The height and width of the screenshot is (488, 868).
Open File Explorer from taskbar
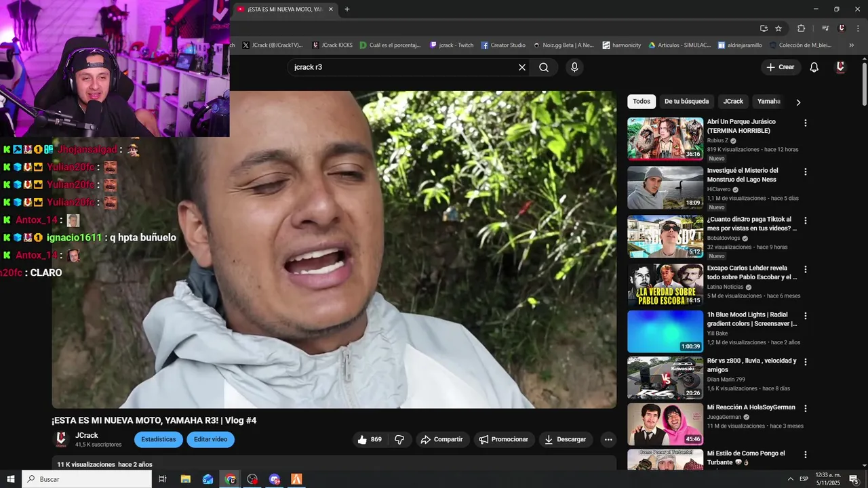click(186, 479)
